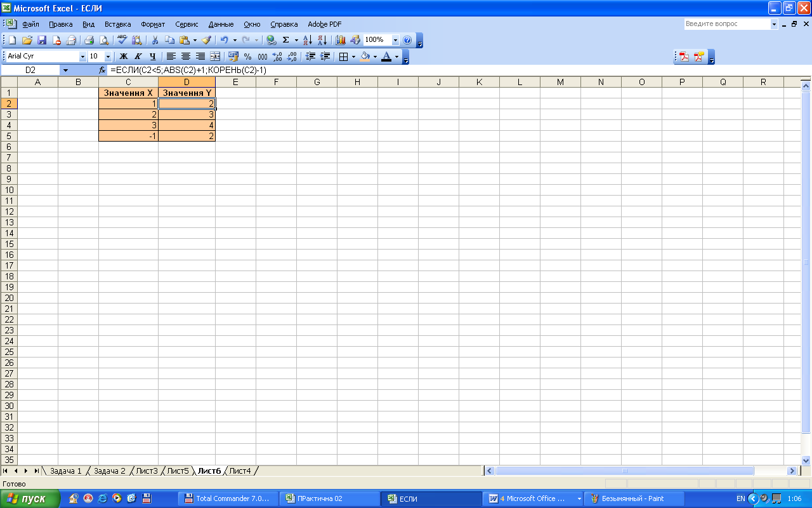
Task: Show the Drawing toolbar
Action: click(x=355, y=40)
